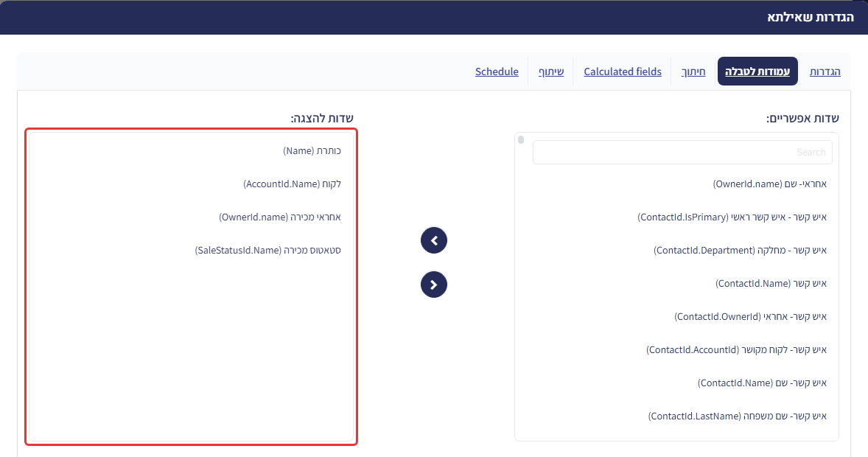Select the ContactId.AccountId field row
This screenshot has width=868, height=457.
(x=735, y=350)
